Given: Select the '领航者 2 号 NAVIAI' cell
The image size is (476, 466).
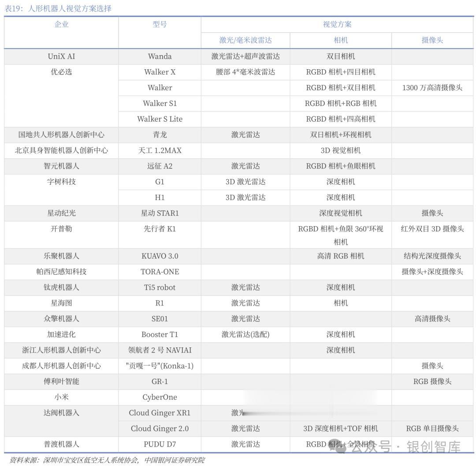Looking at the screenshot, I should (160, 350).
